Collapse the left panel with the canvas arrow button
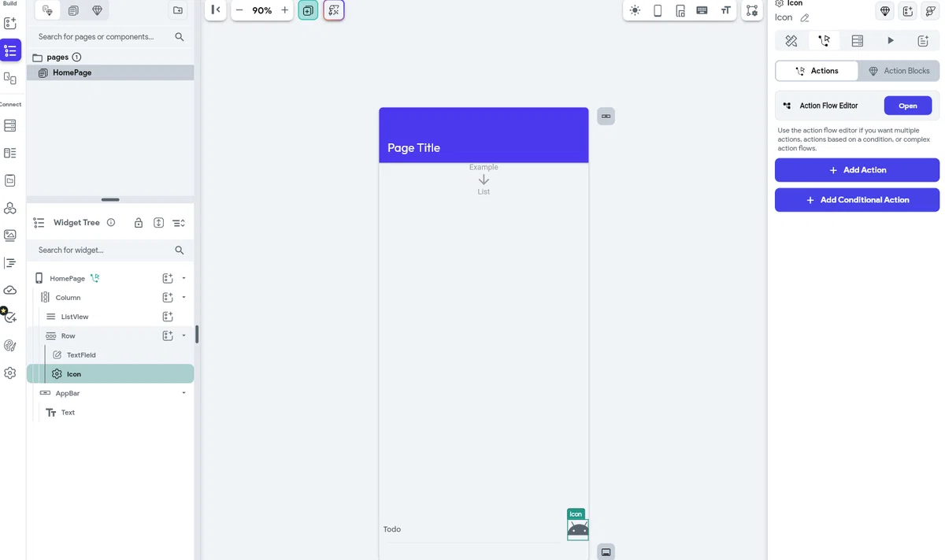Image resolution: width=945 pixels, height=560 pixels. pos(216,10)
